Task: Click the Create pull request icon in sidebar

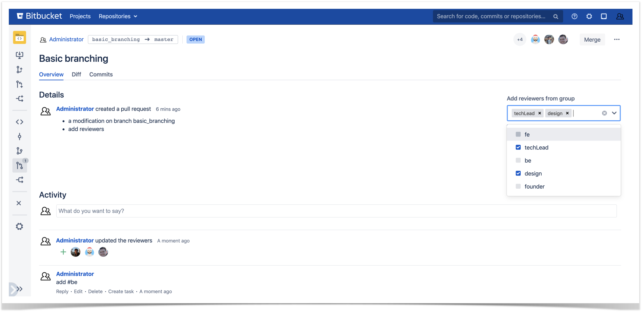Action: click(20, 84)
